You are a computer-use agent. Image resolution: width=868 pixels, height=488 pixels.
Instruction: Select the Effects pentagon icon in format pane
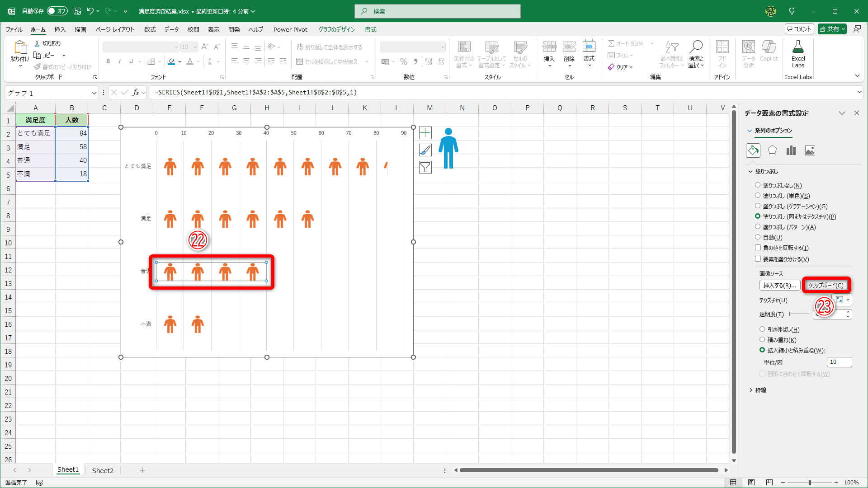tap(772, 150)
